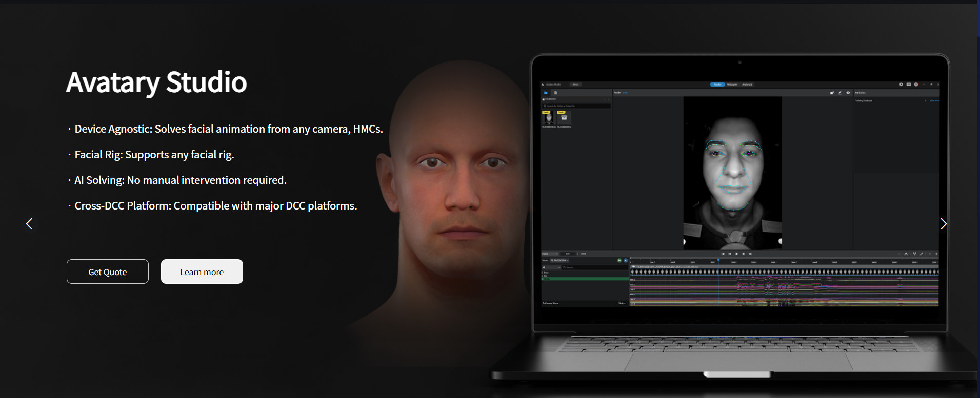
Task: Toggle the green M solver button
Action: click(x=619, y=261)
